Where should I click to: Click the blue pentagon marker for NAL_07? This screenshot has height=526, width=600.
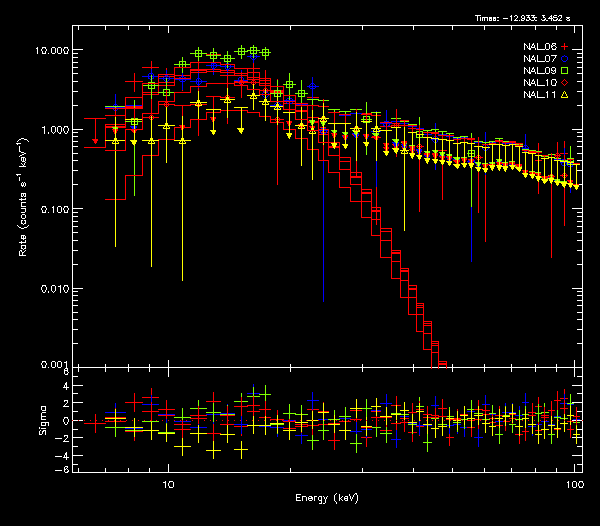(x=565, y=59)
